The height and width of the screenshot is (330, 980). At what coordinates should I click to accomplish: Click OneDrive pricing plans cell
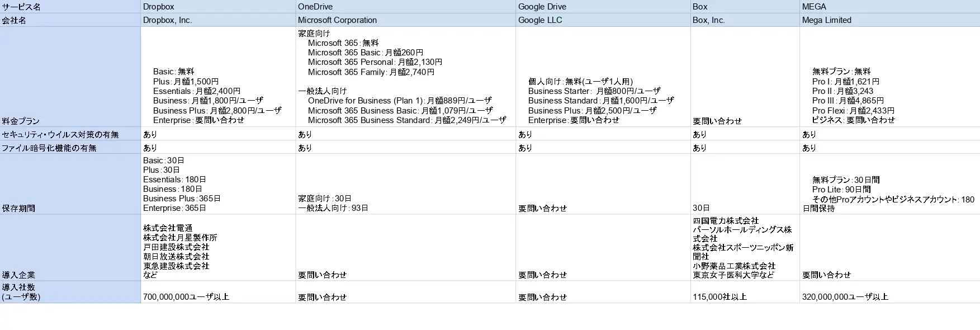(405, 77)
